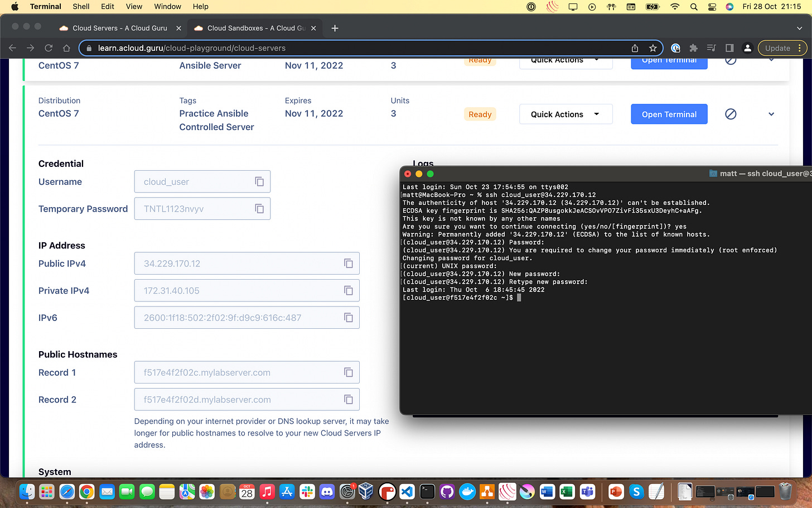Open Spotlight search in menu bar
Screen dimensions: 812x508
coord(694,7)
